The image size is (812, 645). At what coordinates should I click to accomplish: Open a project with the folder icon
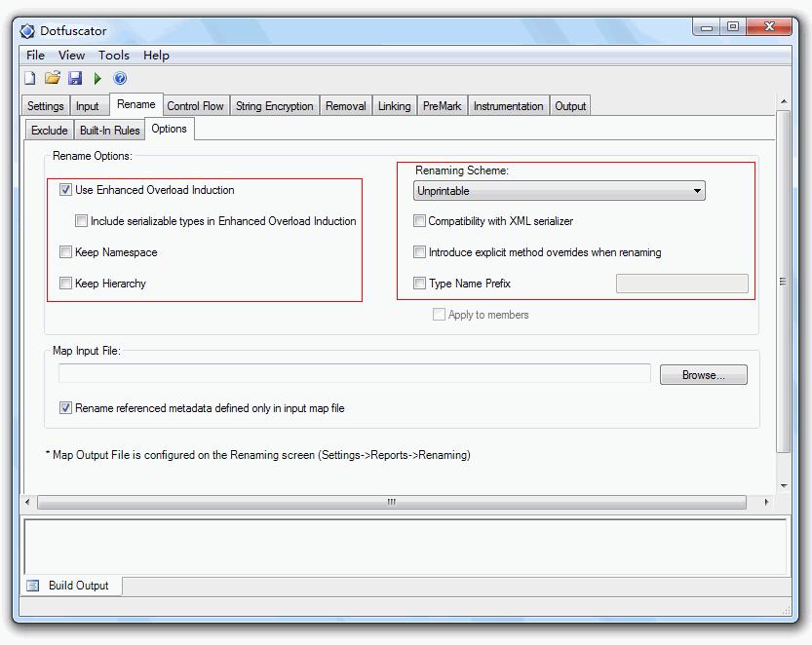click(53, 78)
